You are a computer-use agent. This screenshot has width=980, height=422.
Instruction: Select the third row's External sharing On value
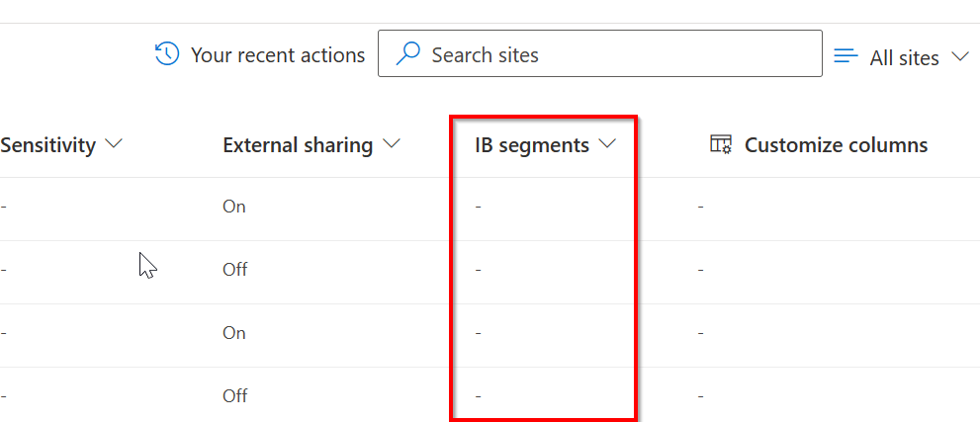pos(234,333)
